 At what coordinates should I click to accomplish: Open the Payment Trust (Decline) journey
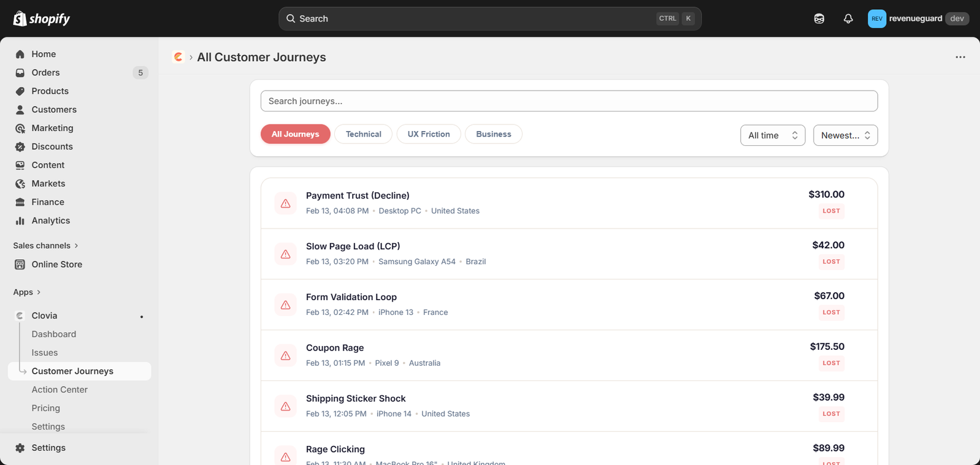pos(569,203)
